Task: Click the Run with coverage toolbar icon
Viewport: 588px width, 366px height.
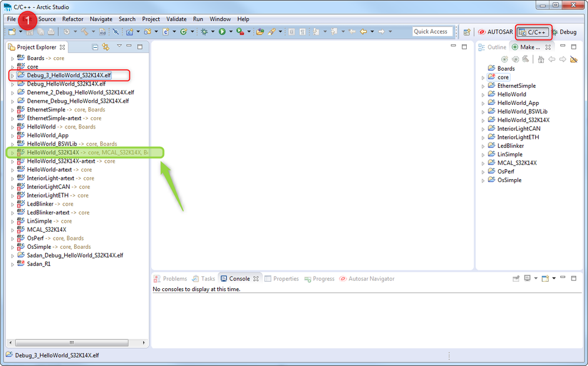Action: [240, 32]
